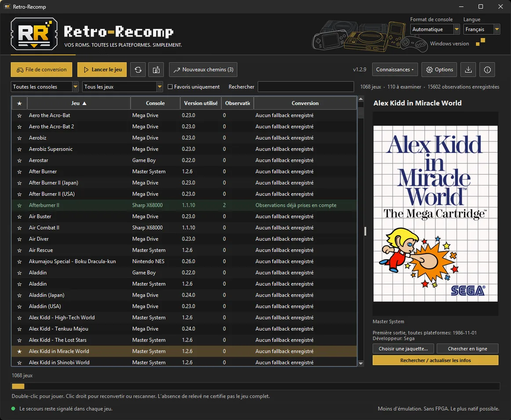Star the Air Combat II row
The image size is (511, 420).
tap(19, 228)
